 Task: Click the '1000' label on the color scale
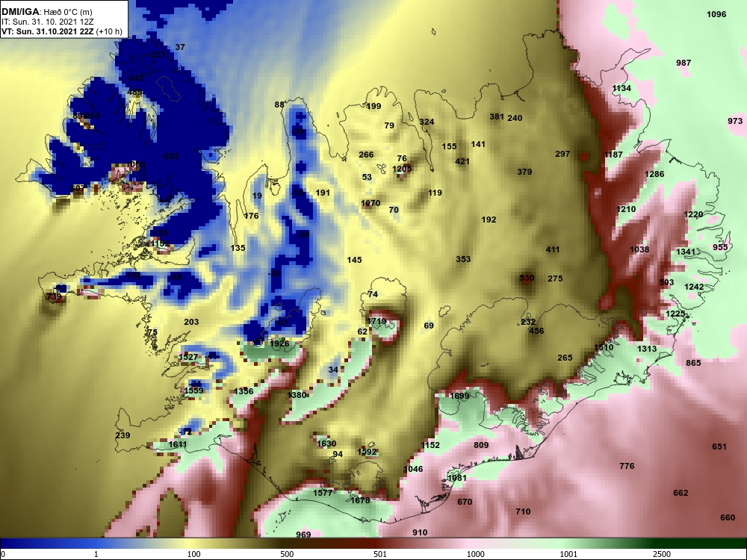(x=475, y=554)
